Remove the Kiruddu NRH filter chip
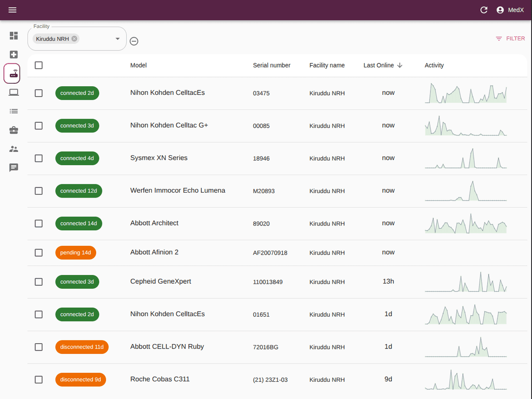This screenshot has height=399, width=532. point(74,39)
